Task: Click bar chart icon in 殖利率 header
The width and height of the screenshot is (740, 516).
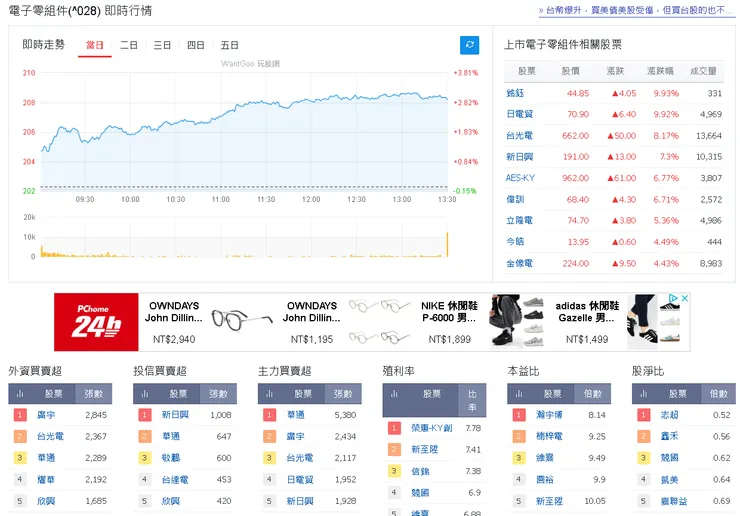Action: coord(394,394)
